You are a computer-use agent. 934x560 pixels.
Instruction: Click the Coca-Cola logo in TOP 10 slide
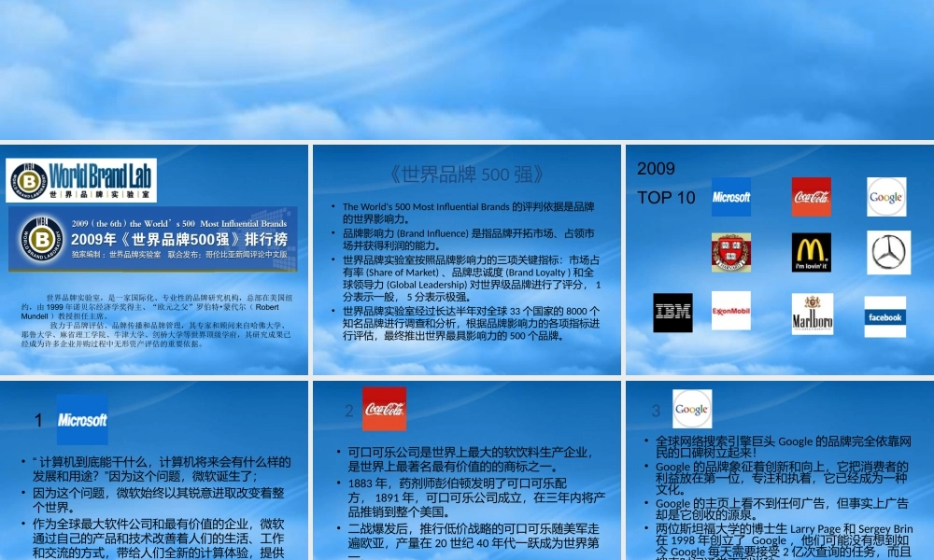(812, 197)
